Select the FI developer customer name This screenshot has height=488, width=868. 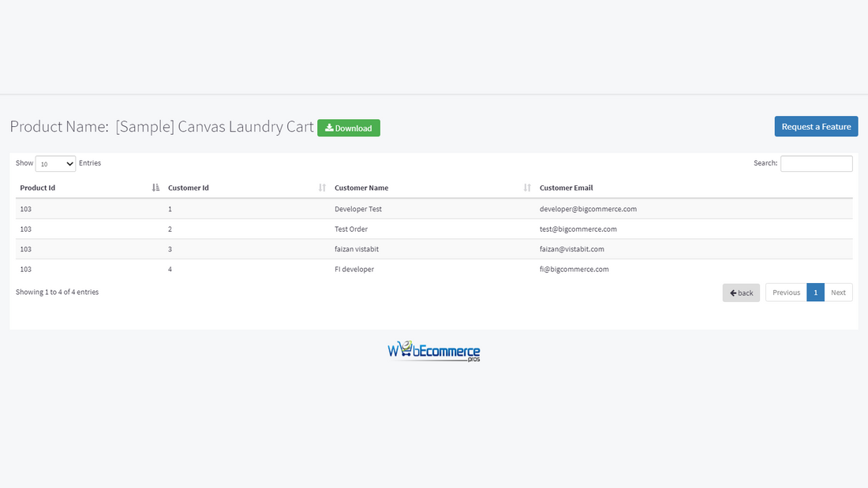pyautogui.click(x=354, y=270)
